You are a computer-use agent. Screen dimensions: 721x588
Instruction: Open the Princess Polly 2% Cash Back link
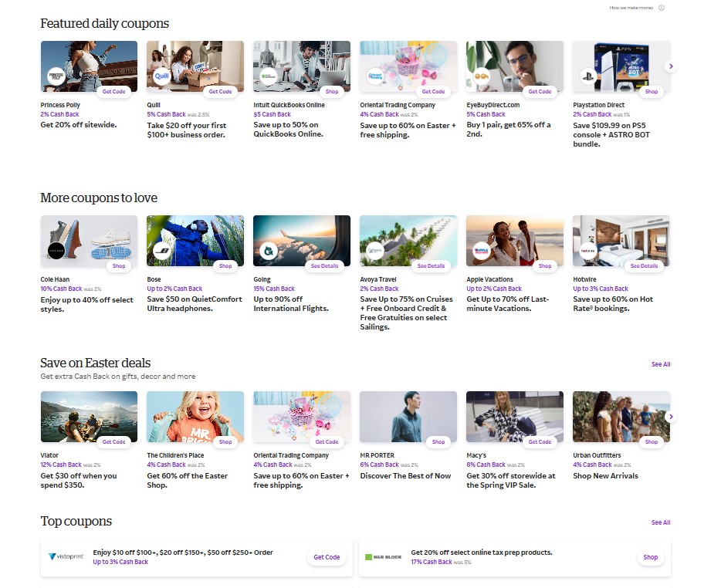coord(59,114)
